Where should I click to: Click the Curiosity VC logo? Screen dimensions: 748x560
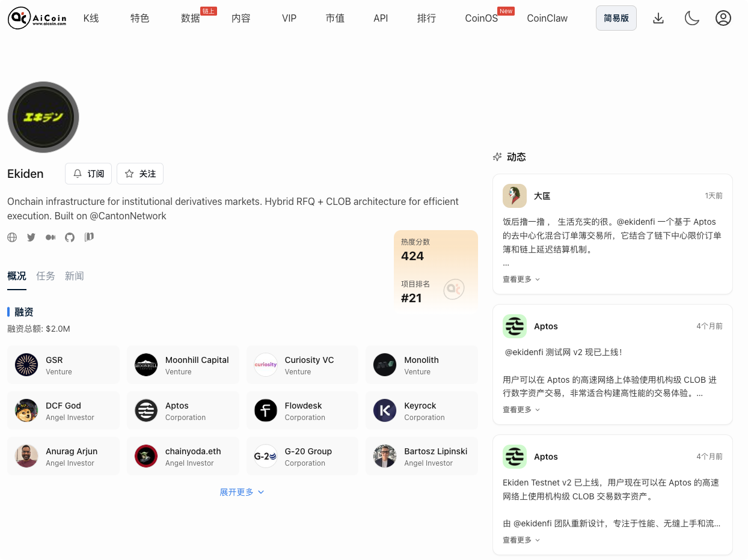[x=266, y=365]
